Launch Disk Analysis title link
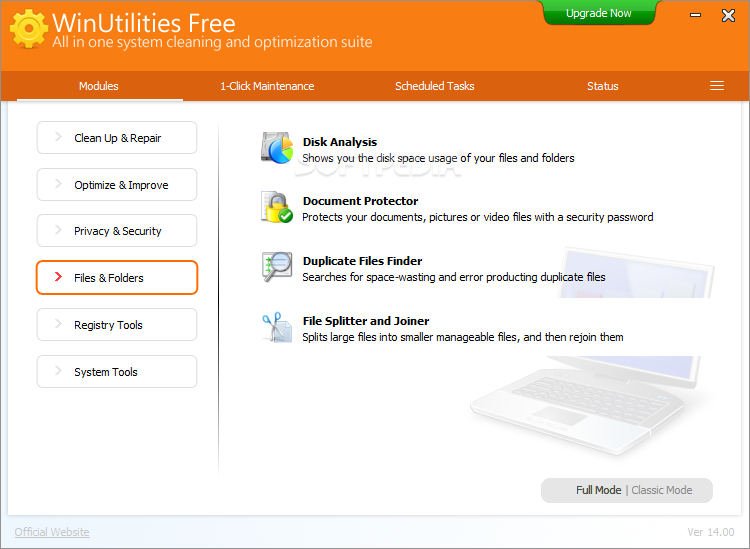 340,142
